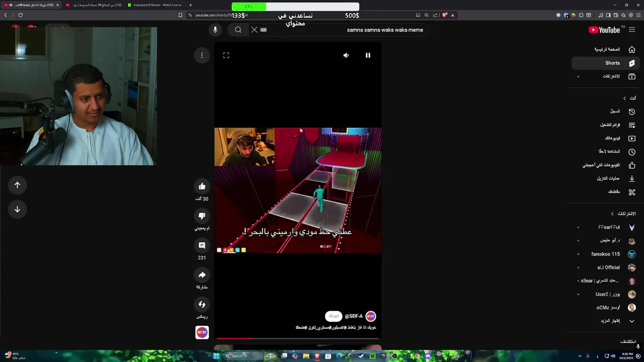Bookmark this page in the address bar
The height and width of the screenshot is (362, 644).
pyautogui.click(x=180, y=15)
